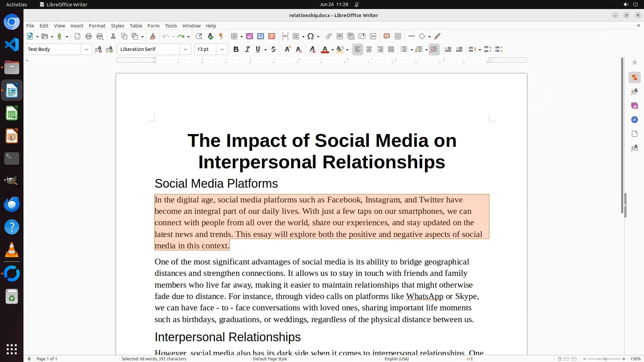Expand the Paragraph Style dropdown
644x362 pixels.
[x=87, y=50]
